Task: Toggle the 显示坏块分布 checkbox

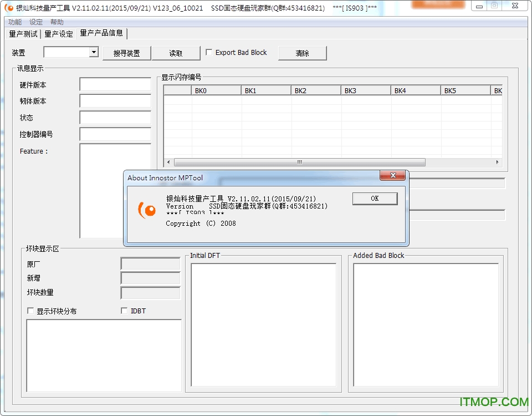Action: pyautogui.click(x=30, y=311)
